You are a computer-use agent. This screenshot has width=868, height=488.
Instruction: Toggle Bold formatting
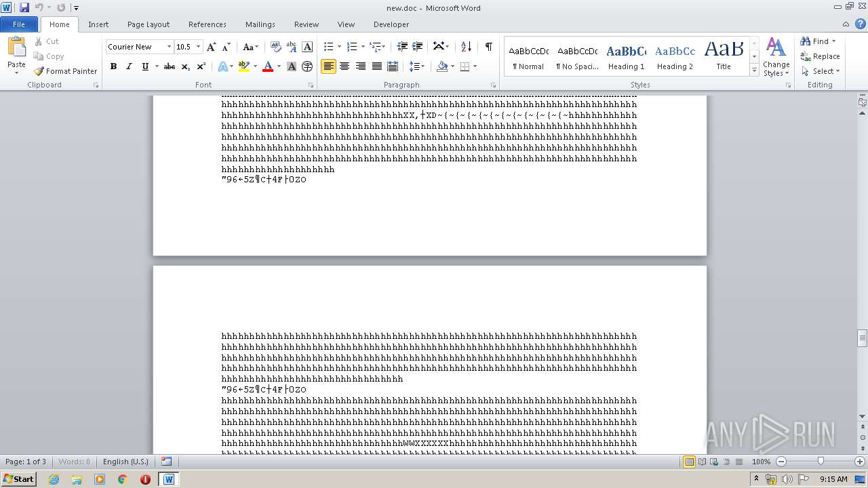coord(113,66)
